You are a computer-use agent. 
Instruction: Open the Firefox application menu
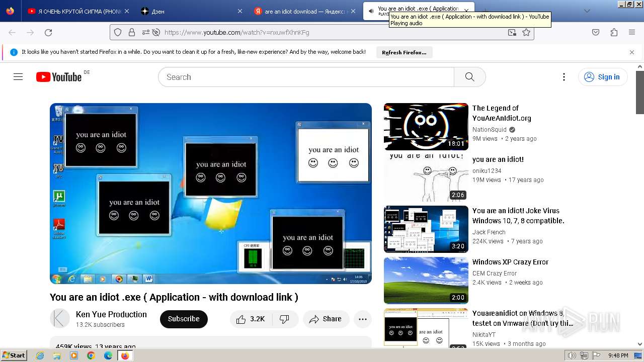pyautogui.click(x=632, y=32)
